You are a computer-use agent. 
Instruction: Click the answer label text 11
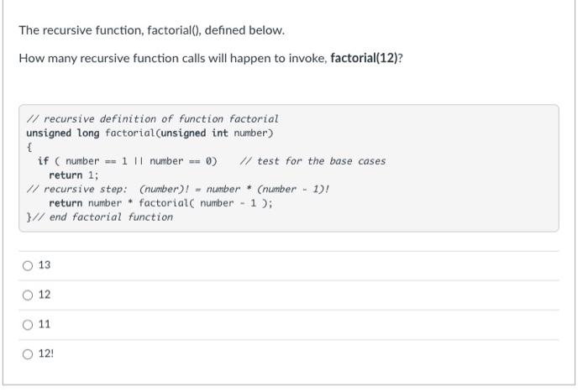point(45,325)
